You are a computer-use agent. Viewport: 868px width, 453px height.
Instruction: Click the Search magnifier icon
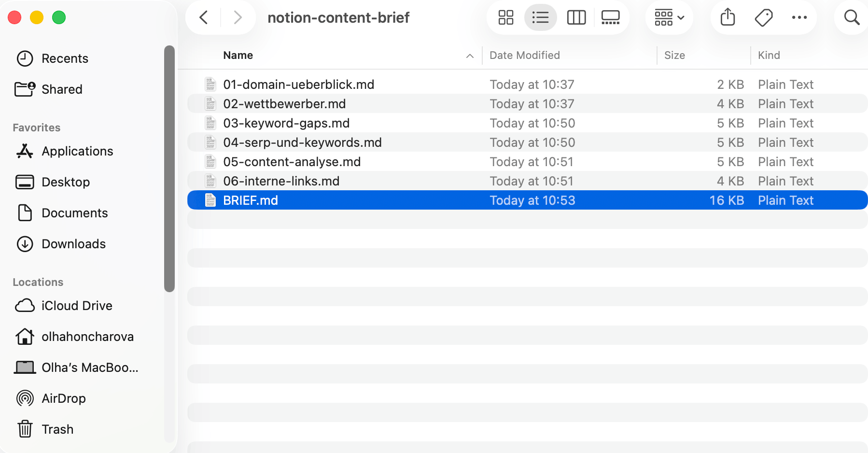[852, 18]
